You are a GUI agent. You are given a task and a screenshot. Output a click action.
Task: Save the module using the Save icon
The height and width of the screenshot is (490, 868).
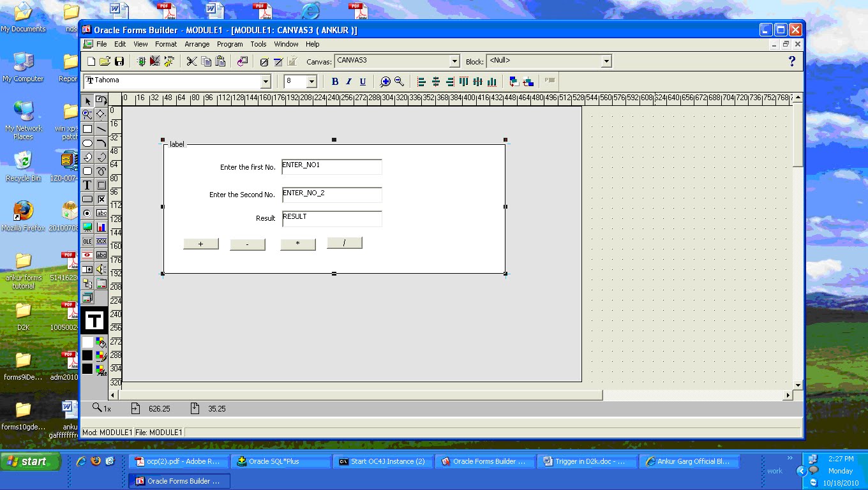pyautogui.click(x=120, y=61)
